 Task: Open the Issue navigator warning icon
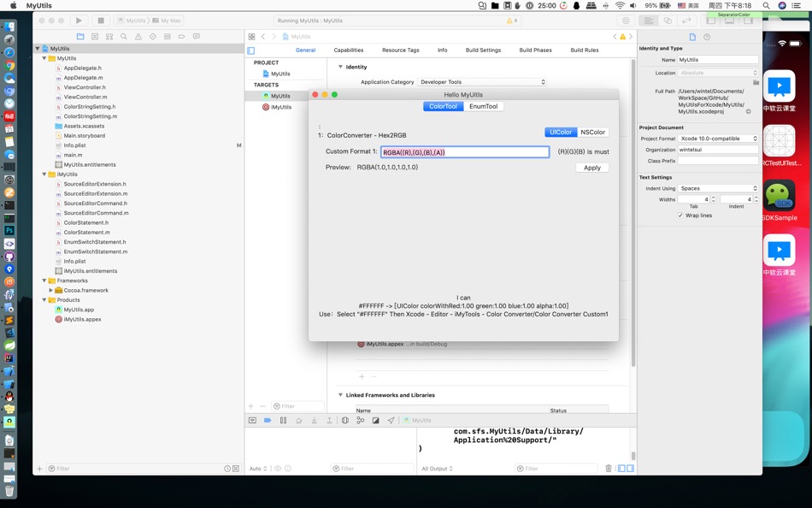(x=138, y=37)
